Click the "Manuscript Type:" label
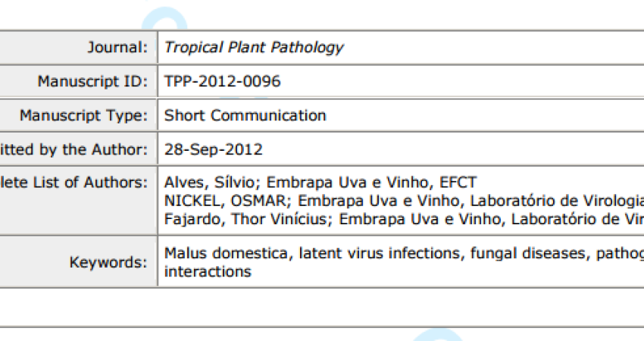644x341 pixels. point(83,116)
